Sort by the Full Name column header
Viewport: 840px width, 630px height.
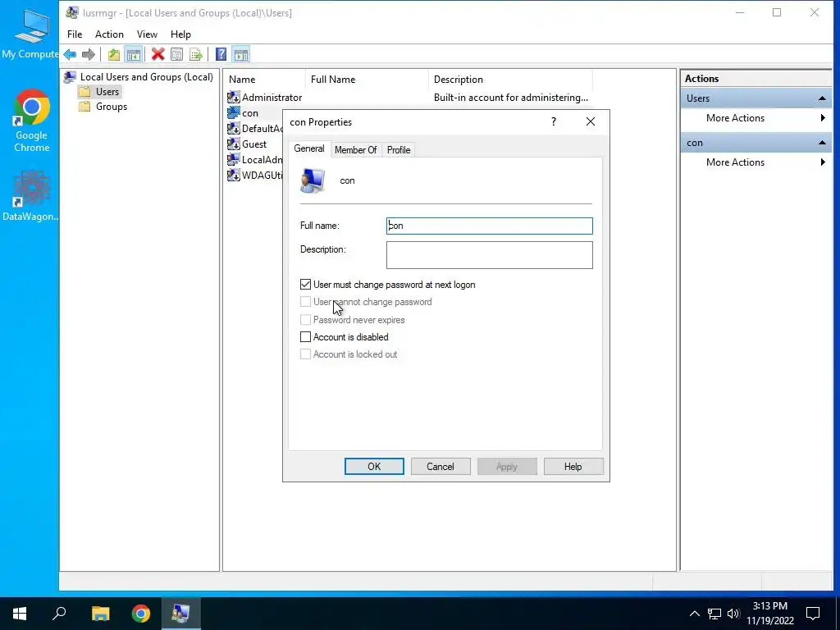point(367,80)
